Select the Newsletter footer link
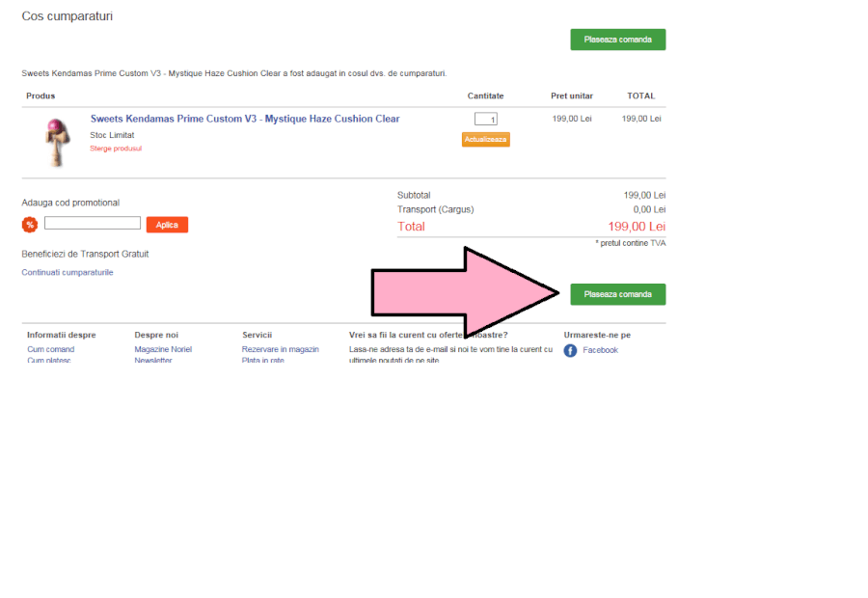The height and width of the screenshot is (598, 868). (x=153, y=361)
